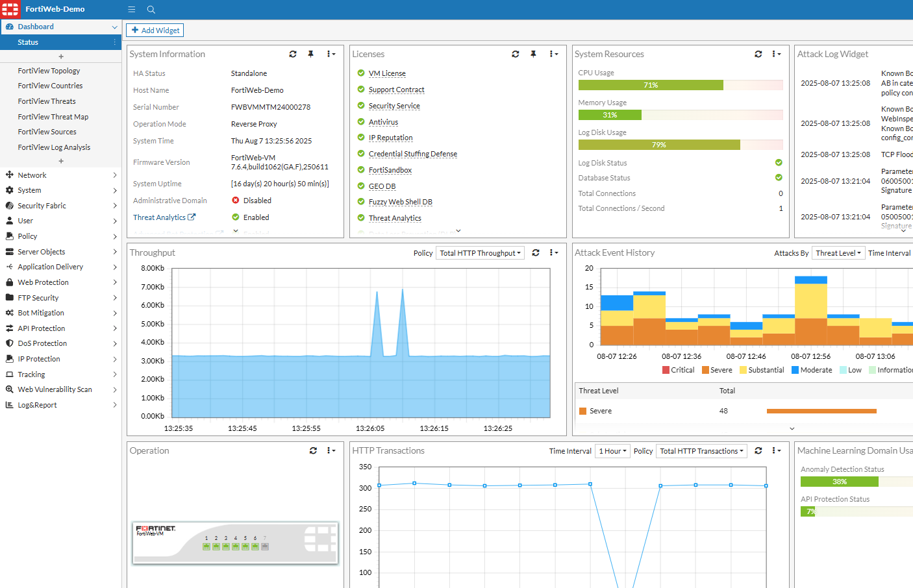913x588 pixels.
Task: Open the 1 Hour time interval dropdown
Action: click(612, 450)
